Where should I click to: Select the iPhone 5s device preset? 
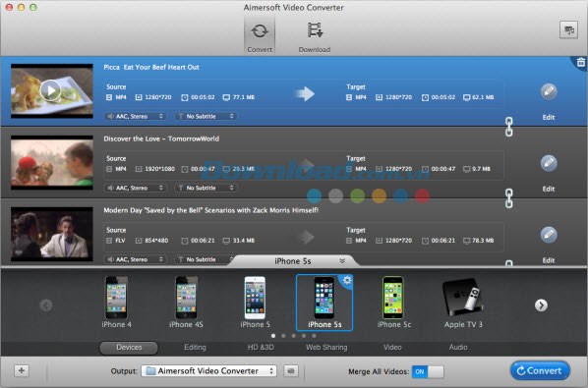point(324,303)
